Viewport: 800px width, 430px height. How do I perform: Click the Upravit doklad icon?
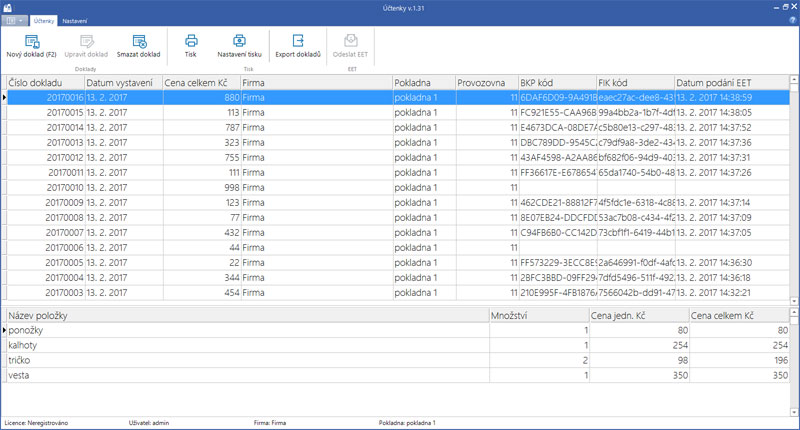click(x=85, y=41)
